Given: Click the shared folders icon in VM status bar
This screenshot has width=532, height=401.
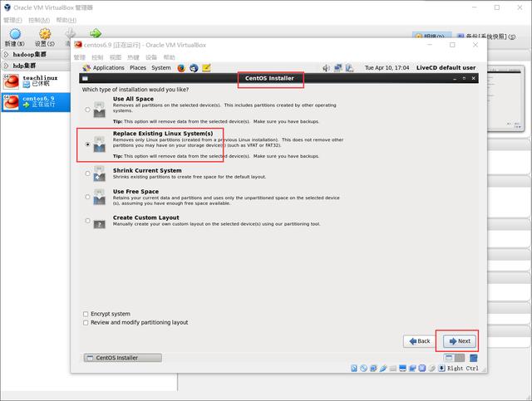Looking at the screenshot, I should point(393,368).
